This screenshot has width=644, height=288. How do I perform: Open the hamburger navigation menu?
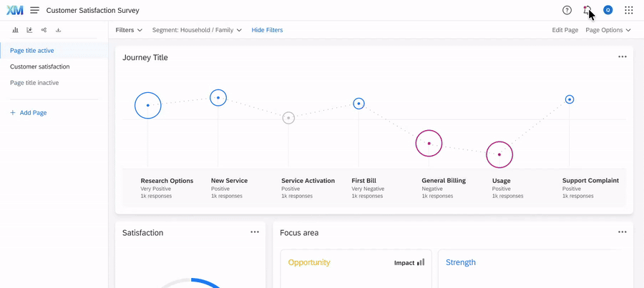(x=35, y=10)
